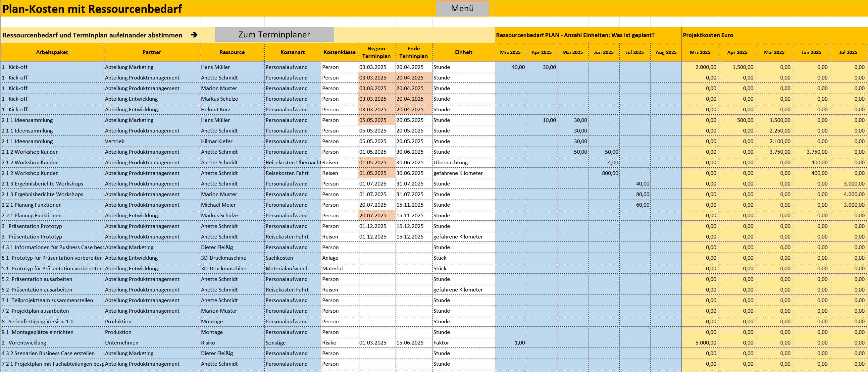This screenshot has width=868, height=372.
Task: Select 31.07.2025 end date for Marion Muster
Action: point(413,194)
